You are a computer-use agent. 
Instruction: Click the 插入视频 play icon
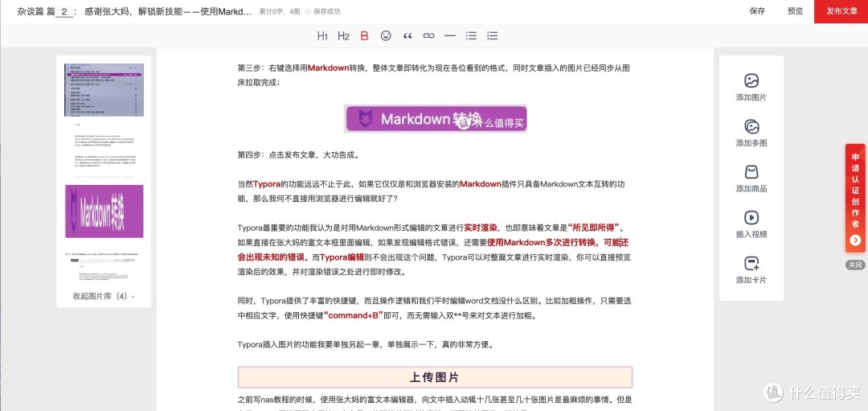tap(751, 218)
